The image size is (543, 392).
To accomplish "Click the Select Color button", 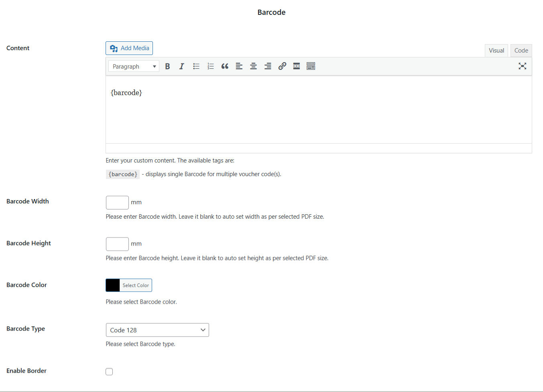I will [x=136, y=285].
